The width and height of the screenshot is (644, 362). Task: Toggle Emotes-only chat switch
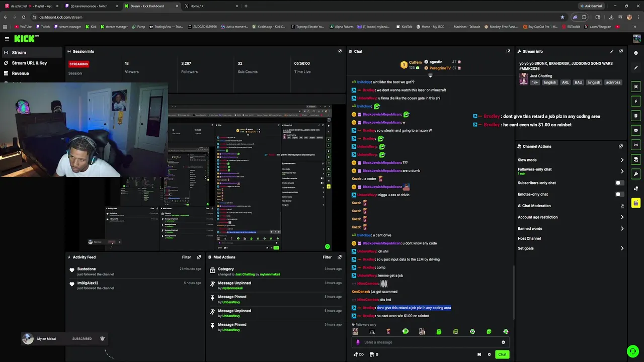coord(620,194)
